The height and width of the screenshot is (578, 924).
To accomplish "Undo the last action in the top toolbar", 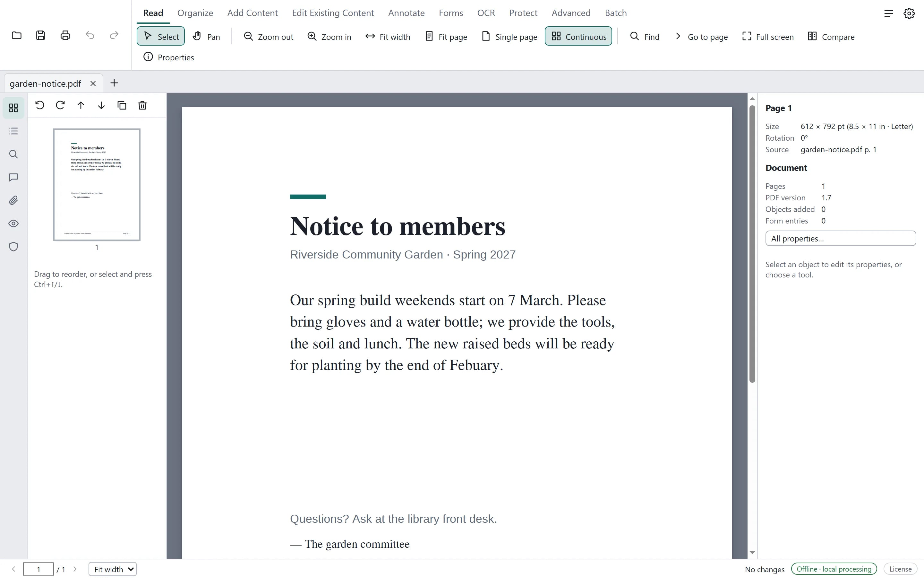I will pyautogui.click(x=90, y=36).
